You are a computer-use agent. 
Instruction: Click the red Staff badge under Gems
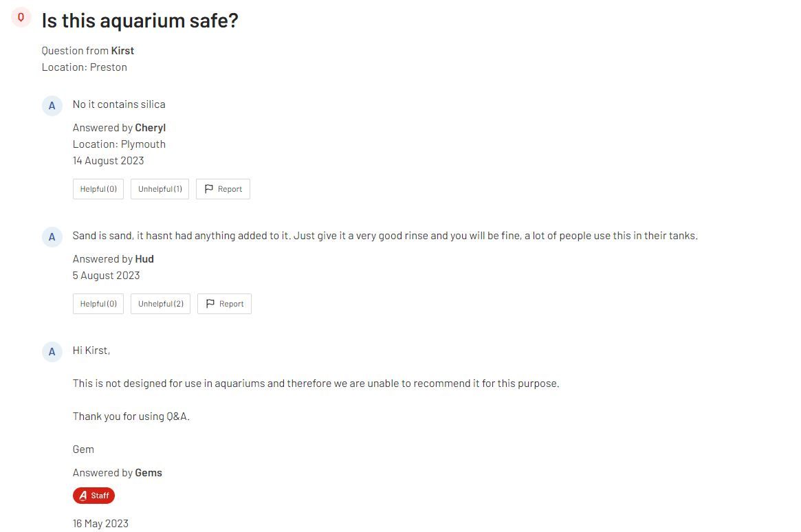94,496
